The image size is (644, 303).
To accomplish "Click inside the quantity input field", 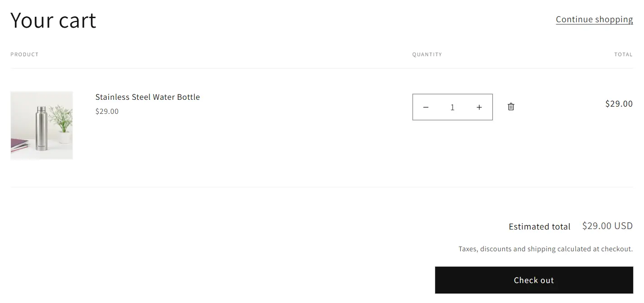I will pos(452,107).
